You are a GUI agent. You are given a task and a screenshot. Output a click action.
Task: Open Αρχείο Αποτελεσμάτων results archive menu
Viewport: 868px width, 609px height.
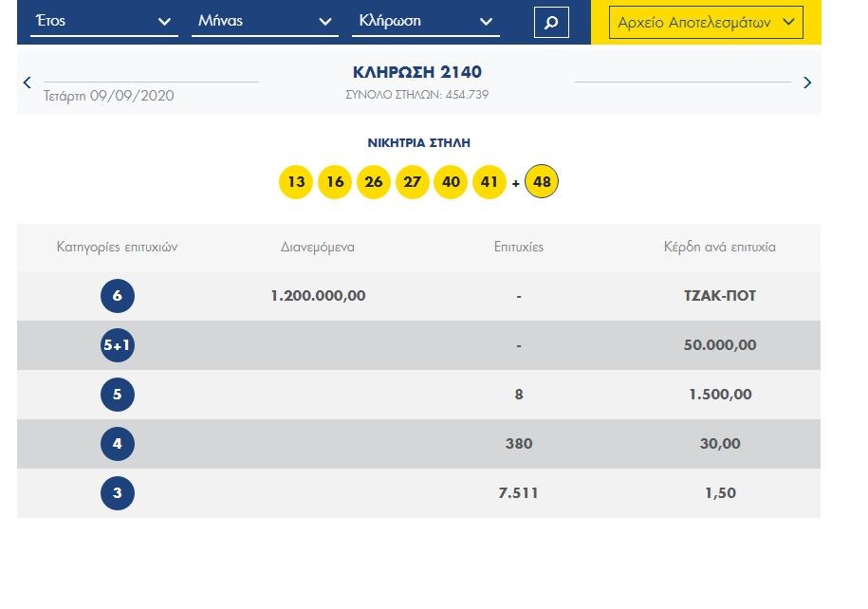point(706,22)
